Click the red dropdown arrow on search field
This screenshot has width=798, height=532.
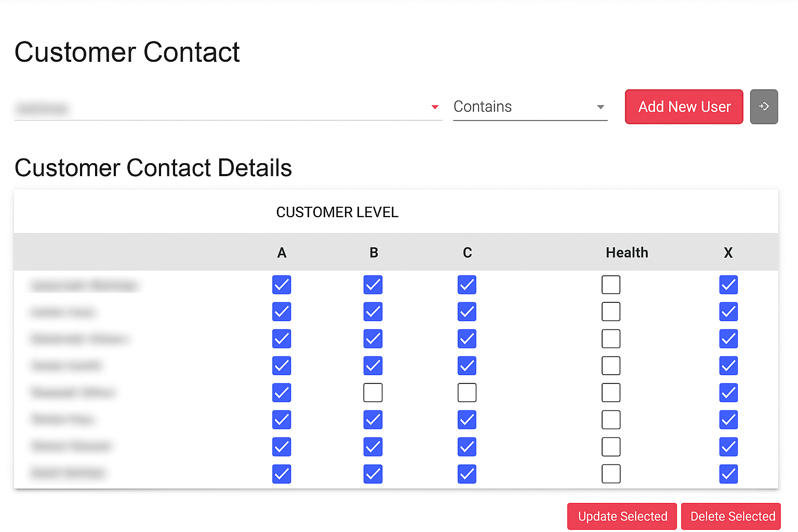pos(435,107)
